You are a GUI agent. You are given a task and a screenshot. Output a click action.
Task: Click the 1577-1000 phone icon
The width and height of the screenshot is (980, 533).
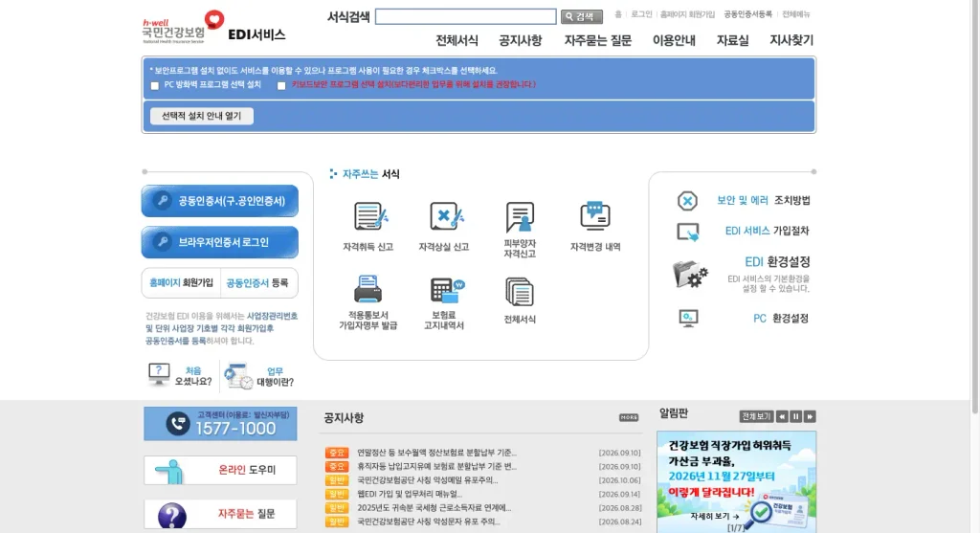click(178, 424)
